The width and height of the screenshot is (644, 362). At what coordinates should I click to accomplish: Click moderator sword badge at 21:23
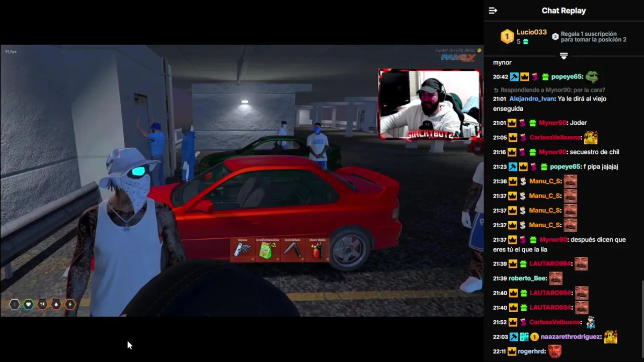514,166
